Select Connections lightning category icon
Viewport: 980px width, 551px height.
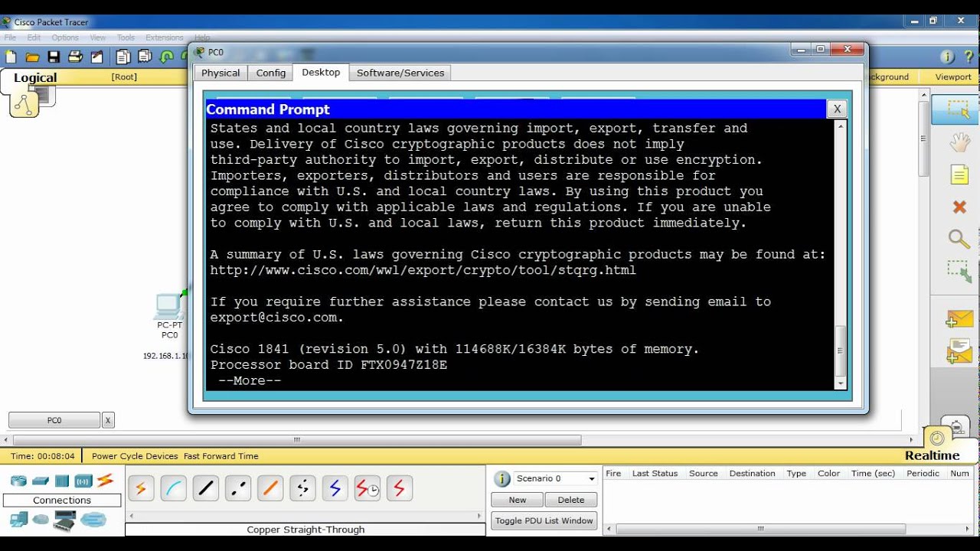point(105,481)
